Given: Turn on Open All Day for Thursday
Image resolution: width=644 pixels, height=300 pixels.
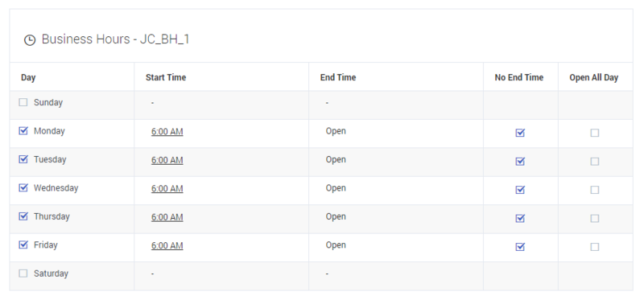Looking at the screenshot, I should click(595, 218).
